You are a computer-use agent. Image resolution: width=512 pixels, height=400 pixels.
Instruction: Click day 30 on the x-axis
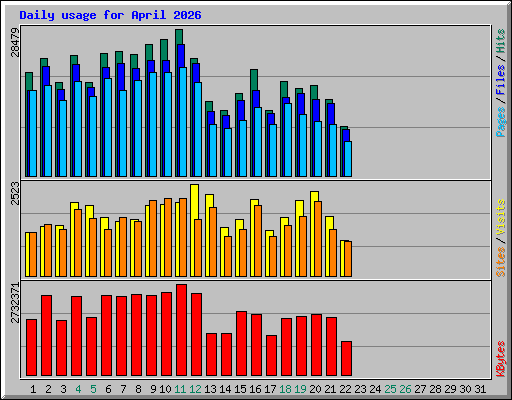tap(465, 389)
